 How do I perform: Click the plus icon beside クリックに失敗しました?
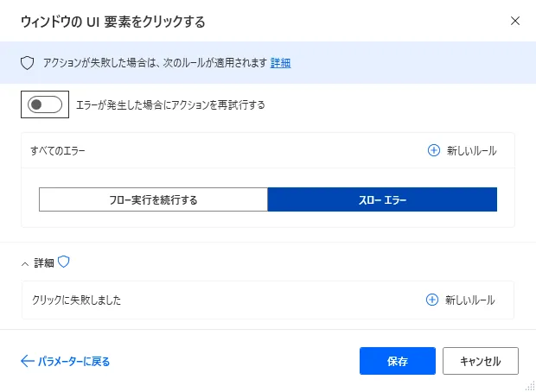click(x=432, y=300)
